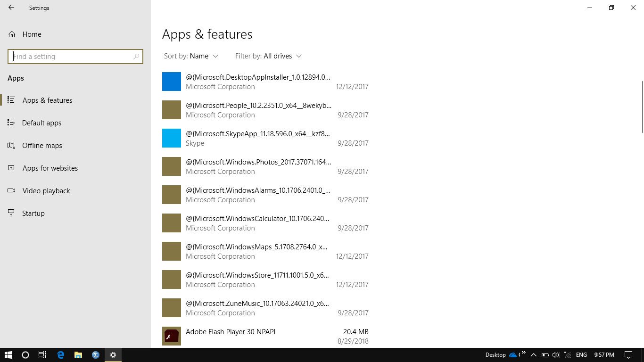Select the Microsoft.Windows.Photos_2017 entry name
The width and height of the screenshot is (644, 362).
click(x=258, y=162)
